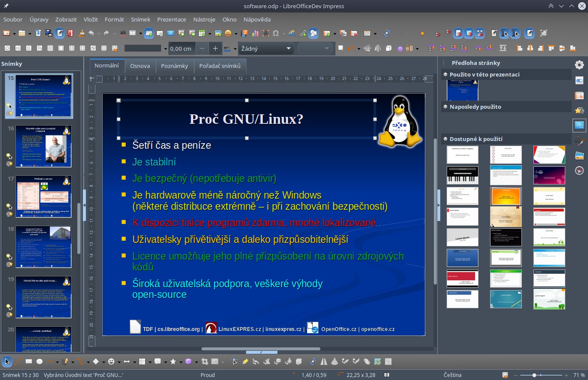Move the zoom slider handle
This screenshot has width=588, height=380.
click(534, 375)
